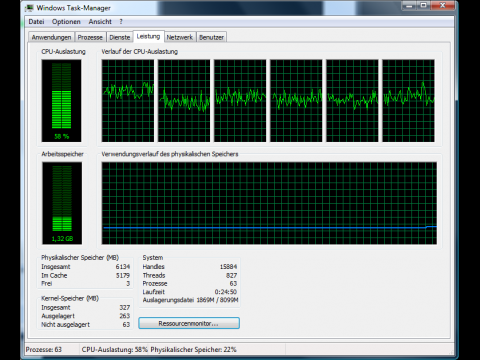This screenshot has height=360, width=480.
Task: Open the Ansicht menu
Action: [x=100, y=22]
